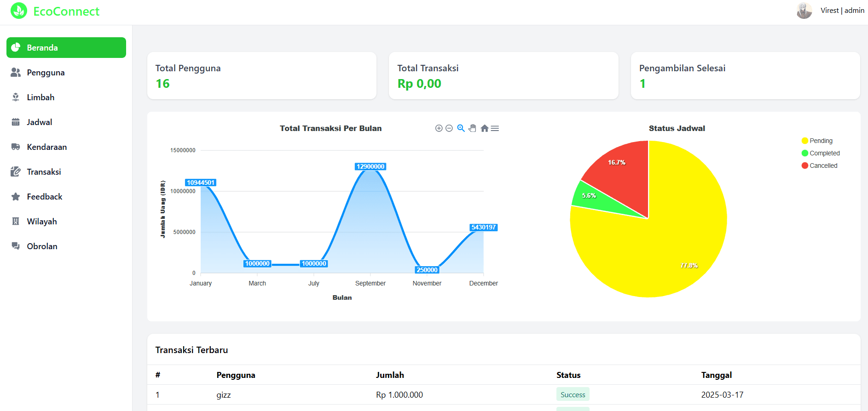This screenshot has width=868, height=411.
Task: Toggle Completed series in pie legend
Action: (x=824, y=153)
